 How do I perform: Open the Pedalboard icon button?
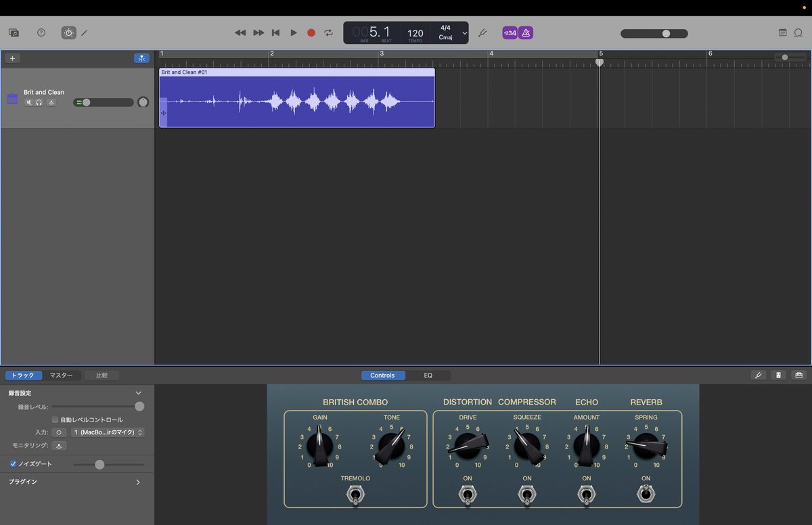tap(799, 375)
